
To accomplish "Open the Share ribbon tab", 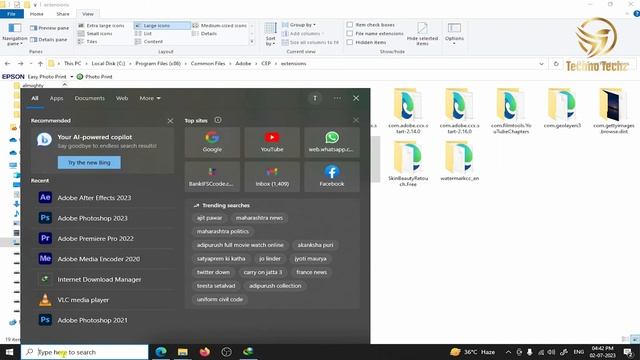I will 62,14.
